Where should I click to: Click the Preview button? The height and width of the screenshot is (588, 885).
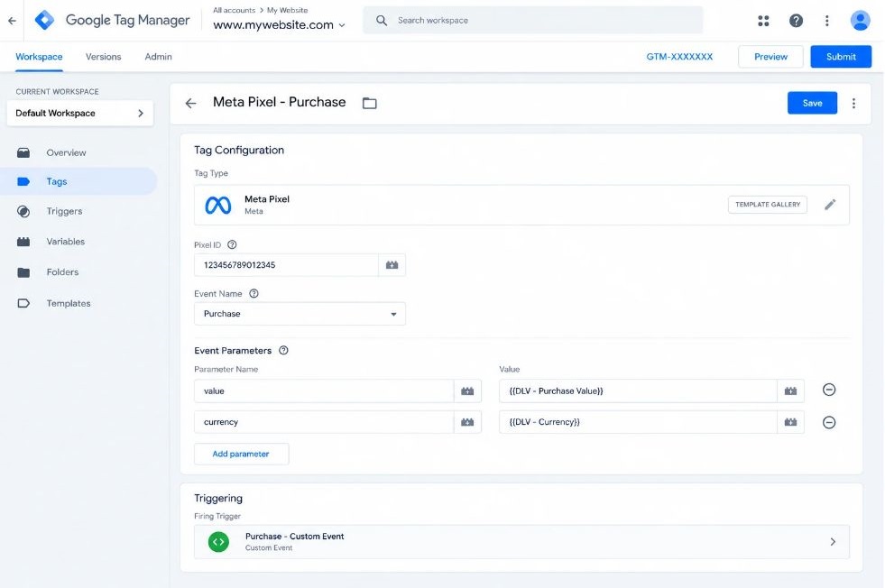tap(770, 57)
